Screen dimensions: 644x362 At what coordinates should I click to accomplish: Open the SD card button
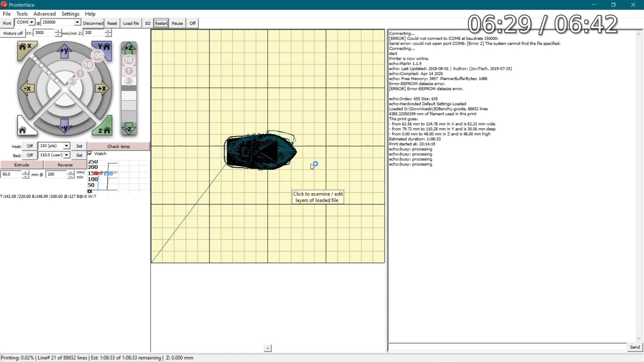point(148,23)
